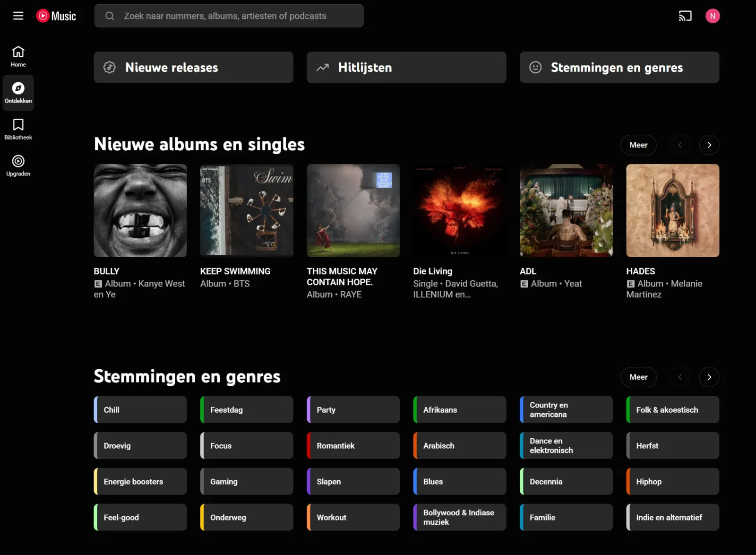This screenshot has height=555, width=756.
Task: Open your profile avatar menu
Action: click(x=713, y=16)
